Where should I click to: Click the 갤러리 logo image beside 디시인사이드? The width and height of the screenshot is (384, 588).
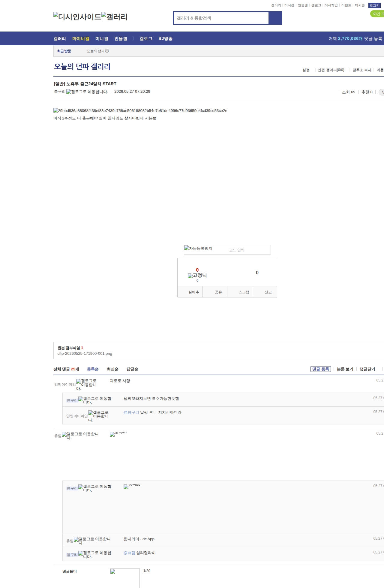point(115,17)
